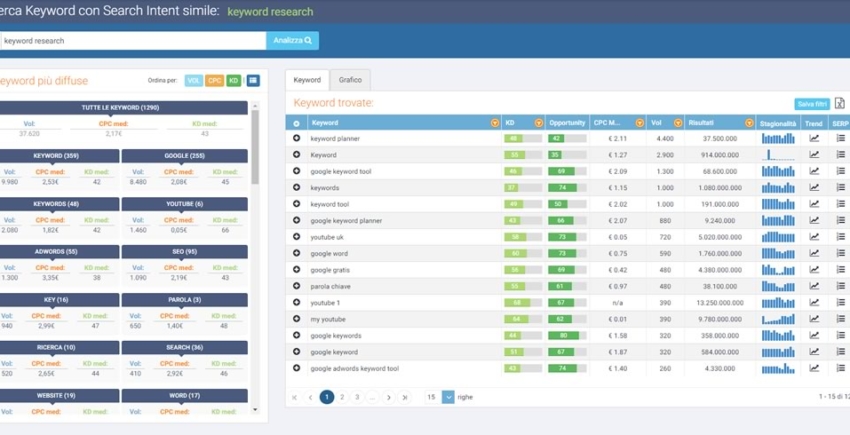Go to results page 2
Viewport: 850px width, 435px height.
pyautogui.click(x=342, y=397)
